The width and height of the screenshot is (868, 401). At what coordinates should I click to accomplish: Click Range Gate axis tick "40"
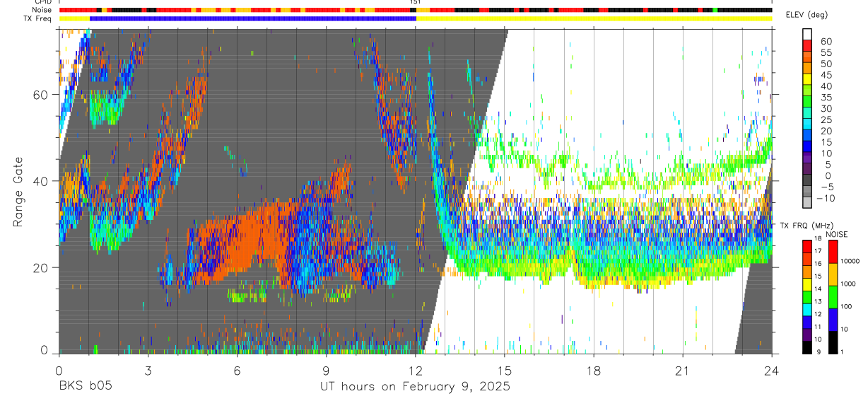coord(42,181)
